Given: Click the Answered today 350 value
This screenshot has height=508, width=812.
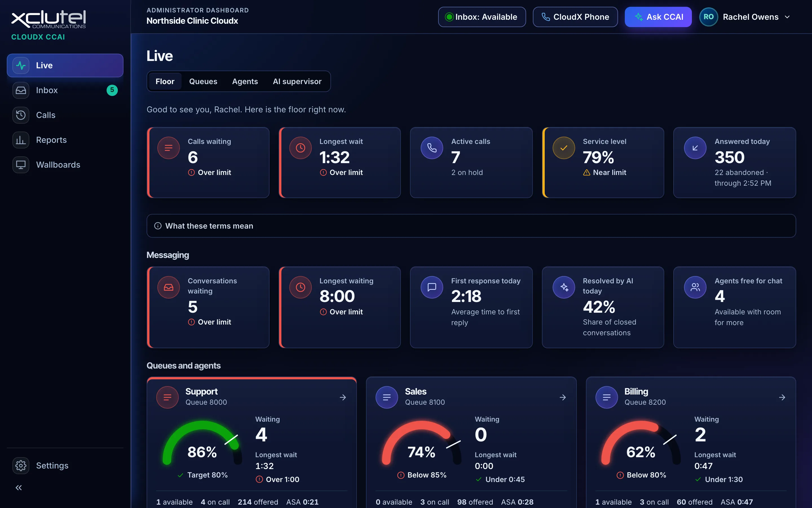Looking at the screenshot, I should (729, 157).
